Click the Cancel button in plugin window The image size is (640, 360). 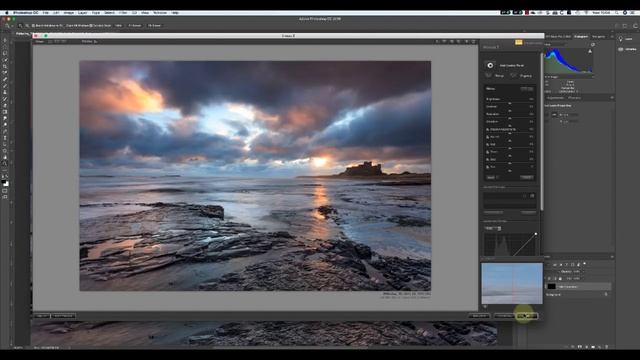point(504,316)
